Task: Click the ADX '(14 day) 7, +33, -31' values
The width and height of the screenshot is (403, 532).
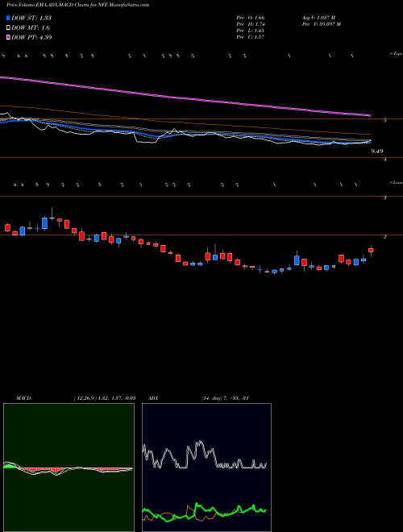Action: [223, 398]
